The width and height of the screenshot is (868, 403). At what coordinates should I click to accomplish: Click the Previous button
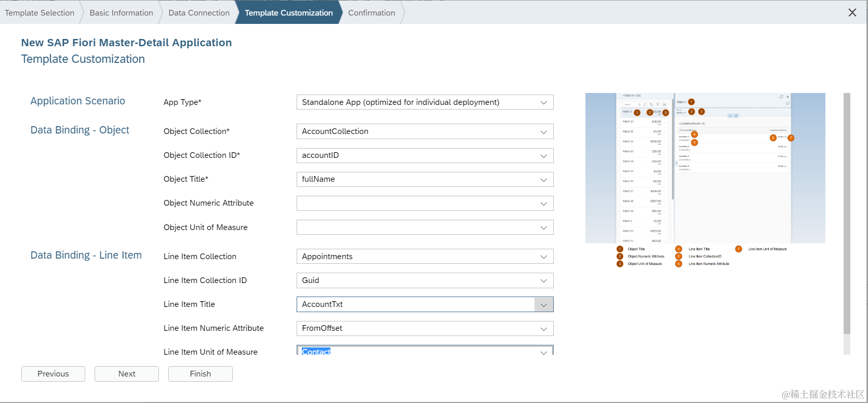click(x=53, y=374)
